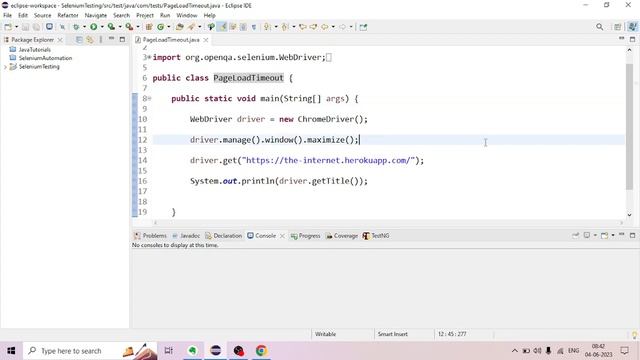640x360 pixels.
Task: Close the Package Explorer tab
Action: (x=60, y=40)
